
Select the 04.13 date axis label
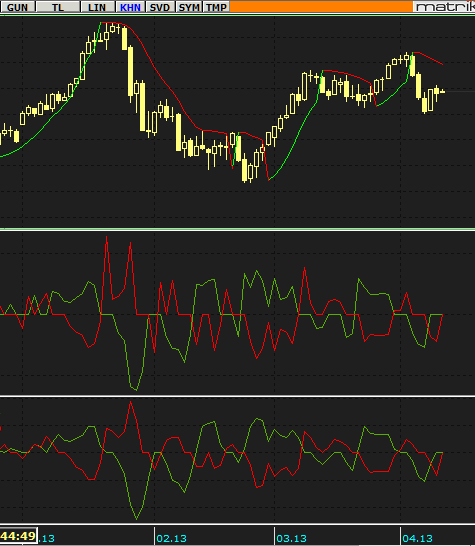(x=417, y=539)
